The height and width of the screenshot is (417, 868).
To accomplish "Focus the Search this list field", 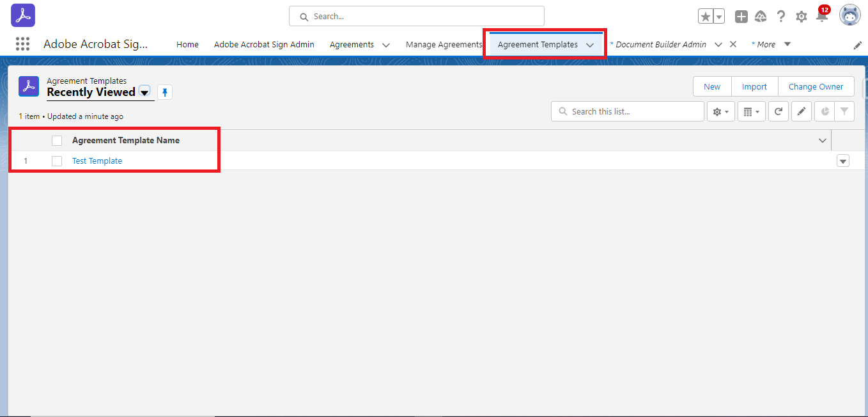I will point(628,111).
